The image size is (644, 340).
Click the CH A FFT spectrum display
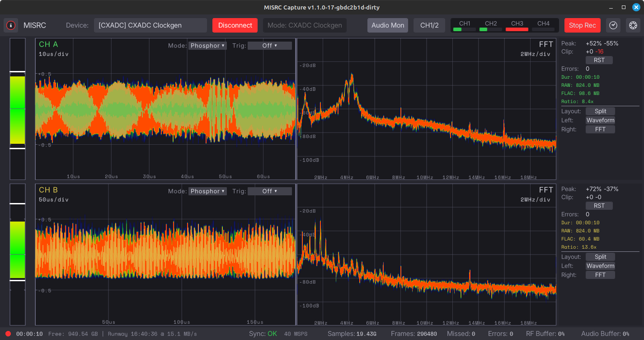(x=427, y=109)
